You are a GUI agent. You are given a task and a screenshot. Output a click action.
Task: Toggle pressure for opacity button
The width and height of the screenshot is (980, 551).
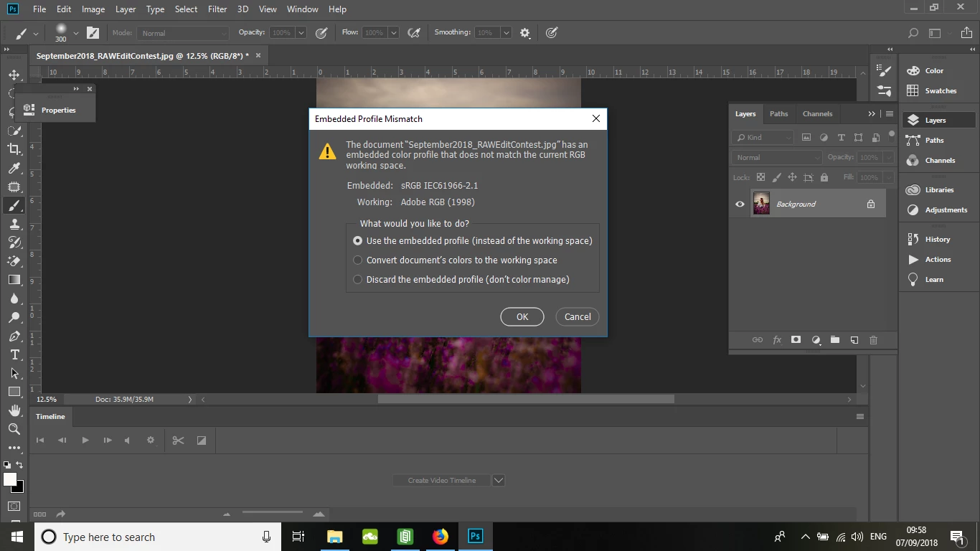click(321, 32)
